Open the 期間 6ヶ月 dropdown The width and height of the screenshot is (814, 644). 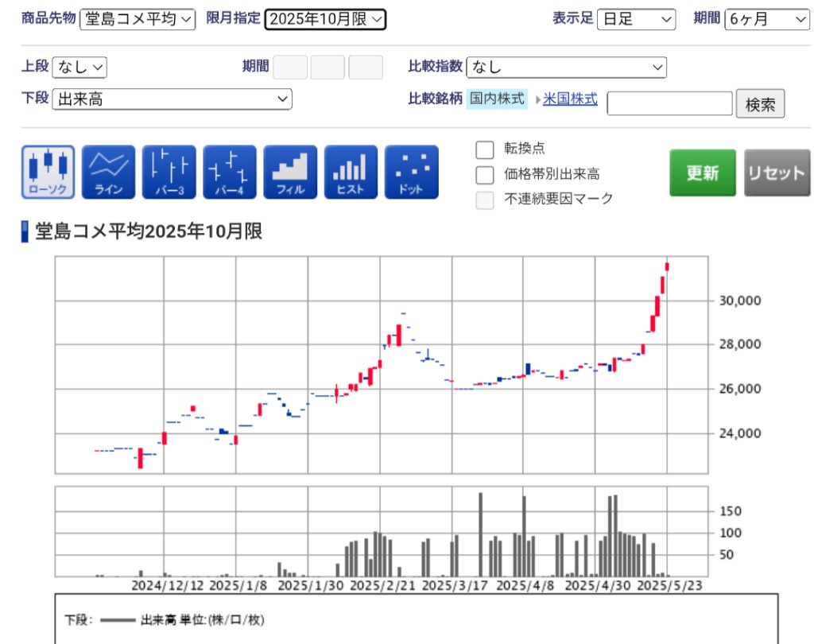click(767, 19)
